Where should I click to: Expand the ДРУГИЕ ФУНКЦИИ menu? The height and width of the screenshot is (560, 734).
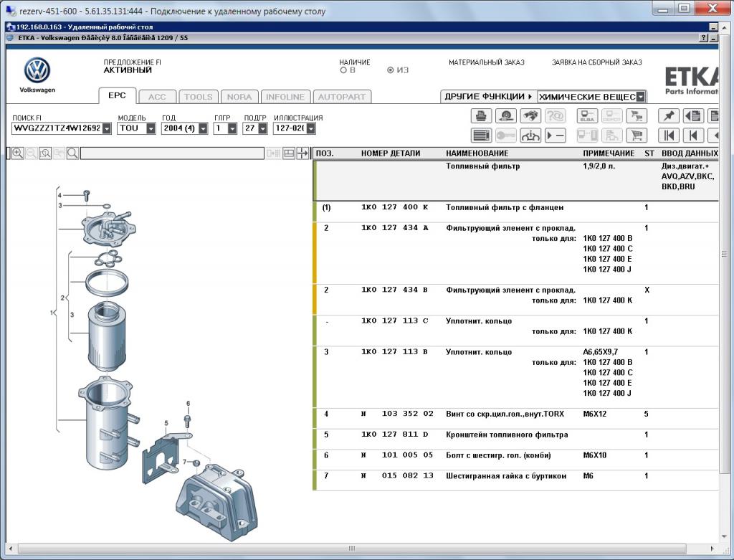488,97
